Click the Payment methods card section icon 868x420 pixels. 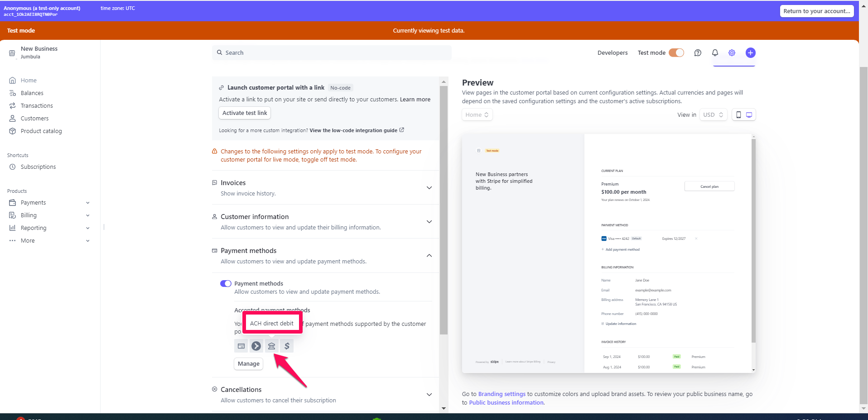[215, 250]
